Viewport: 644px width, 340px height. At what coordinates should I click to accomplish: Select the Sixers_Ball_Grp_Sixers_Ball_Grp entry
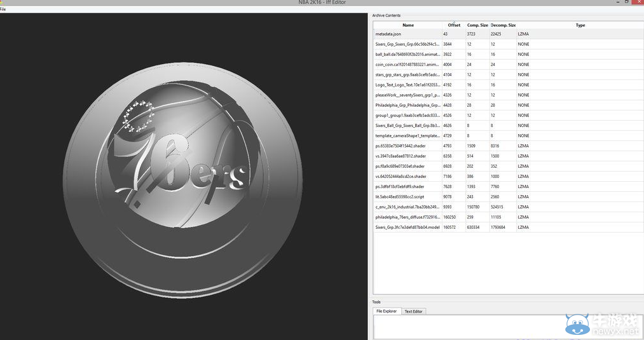[408, 126]
